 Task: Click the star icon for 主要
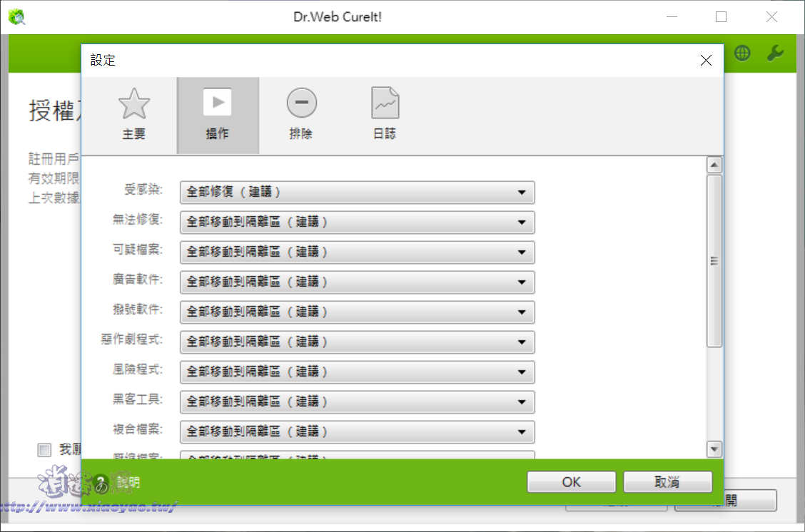pyautogui.click(x=134, y=103)
